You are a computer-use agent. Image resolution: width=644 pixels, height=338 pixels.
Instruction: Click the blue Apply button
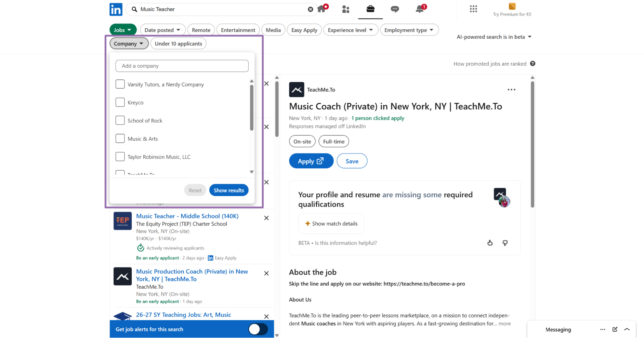[311, 161]
